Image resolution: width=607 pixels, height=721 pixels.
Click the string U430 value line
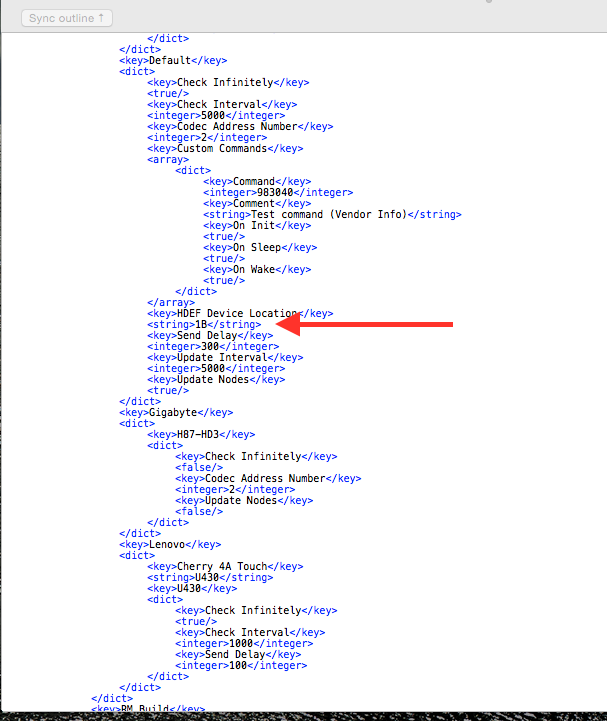click(210, 578)
